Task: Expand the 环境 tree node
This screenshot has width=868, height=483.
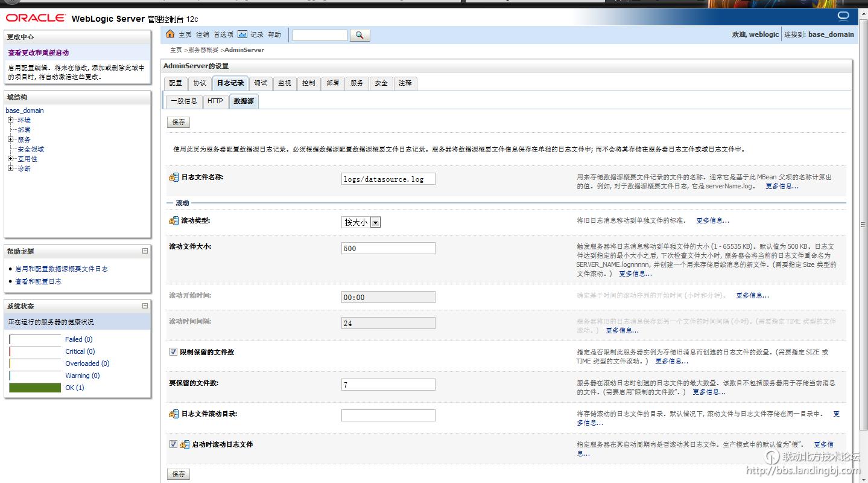Action: tap(10, 120)
